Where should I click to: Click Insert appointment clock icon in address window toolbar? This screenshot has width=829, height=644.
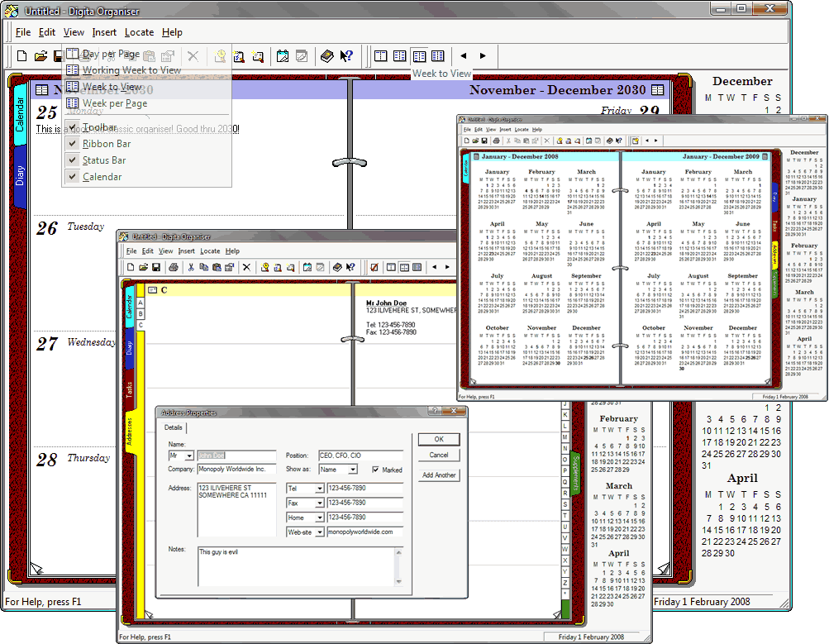264,267
